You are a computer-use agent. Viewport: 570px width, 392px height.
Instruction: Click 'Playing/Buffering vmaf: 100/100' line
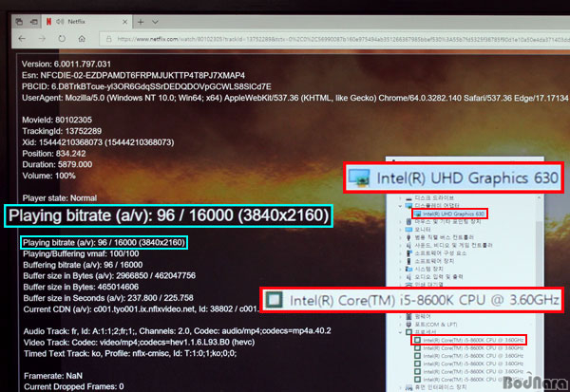tap(81, 254)
